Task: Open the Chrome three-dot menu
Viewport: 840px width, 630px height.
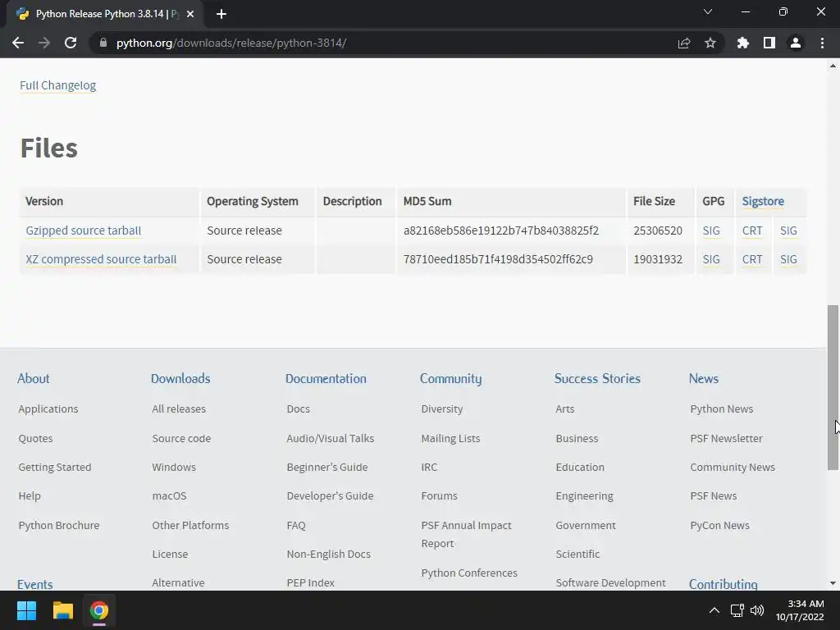Action: point(822,43)
